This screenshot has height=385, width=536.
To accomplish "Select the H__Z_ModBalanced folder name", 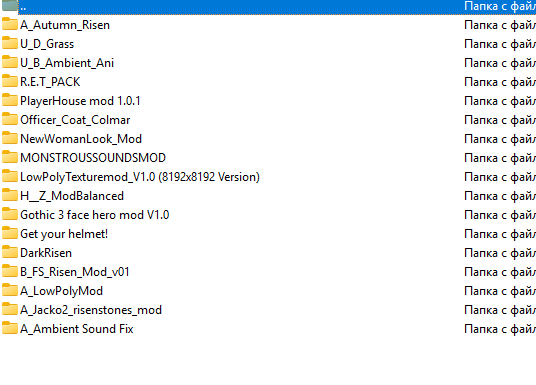I will pyautogui.click(x=72, y=196).
